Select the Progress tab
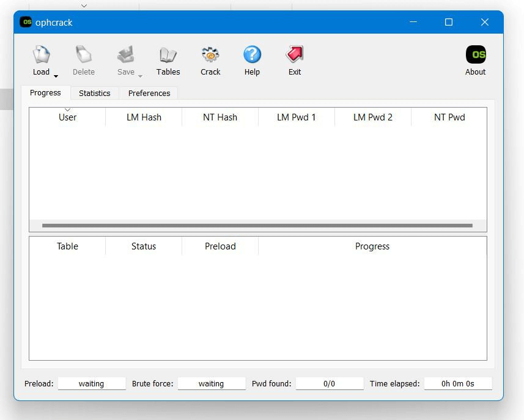The width and height of the screenshot is (524, 420). coord(45,92)
